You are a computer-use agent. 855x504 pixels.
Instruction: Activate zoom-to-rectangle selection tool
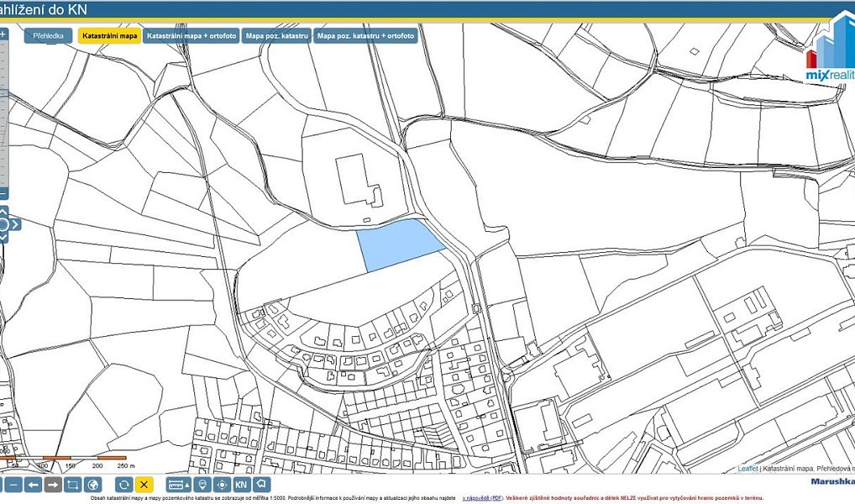click(x=72, y=485)
